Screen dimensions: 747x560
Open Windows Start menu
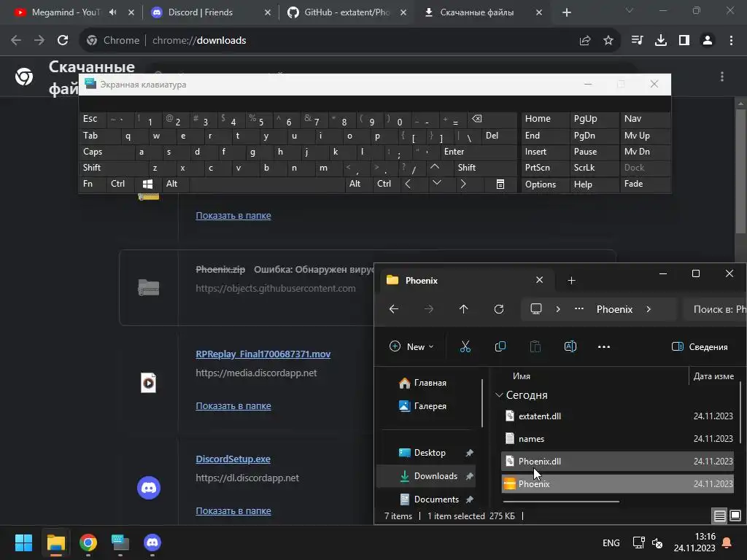[x=23, y=542]
